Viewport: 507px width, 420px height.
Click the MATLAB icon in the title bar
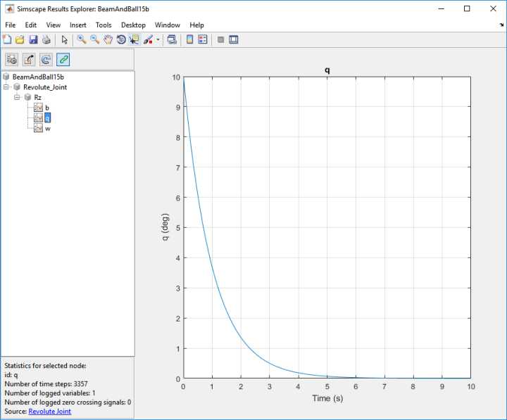[9, 8]
